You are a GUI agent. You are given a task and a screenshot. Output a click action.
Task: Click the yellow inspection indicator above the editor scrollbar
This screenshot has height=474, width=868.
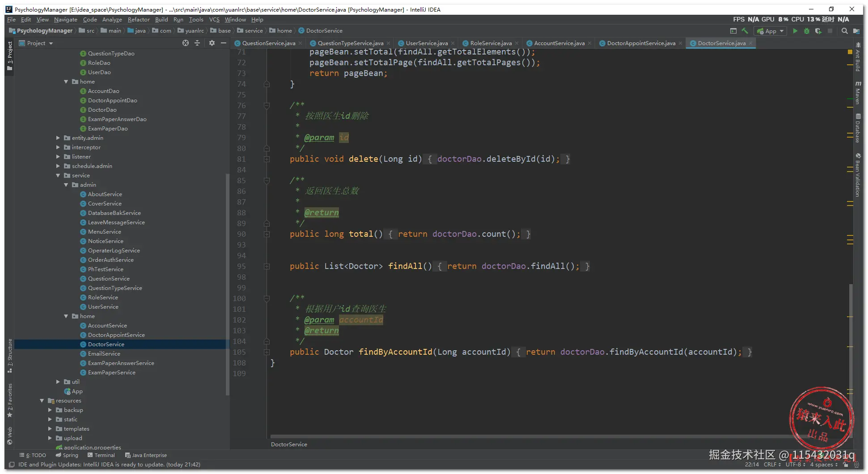pos(850,52)
